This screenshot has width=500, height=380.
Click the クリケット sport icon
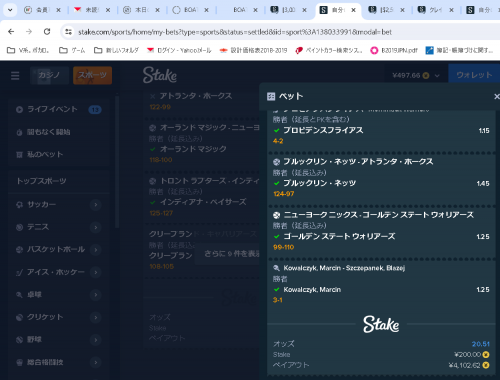click(19, 317)
